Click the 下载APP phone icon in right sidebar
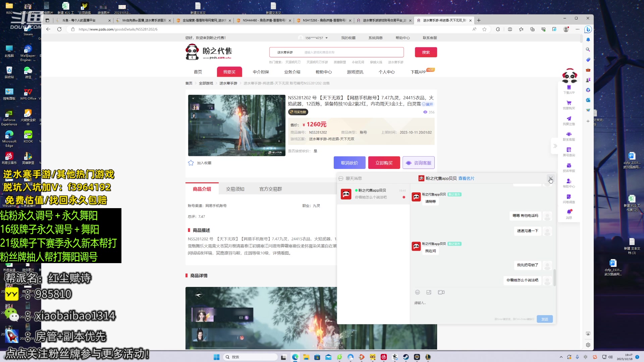 click(569, 87)
